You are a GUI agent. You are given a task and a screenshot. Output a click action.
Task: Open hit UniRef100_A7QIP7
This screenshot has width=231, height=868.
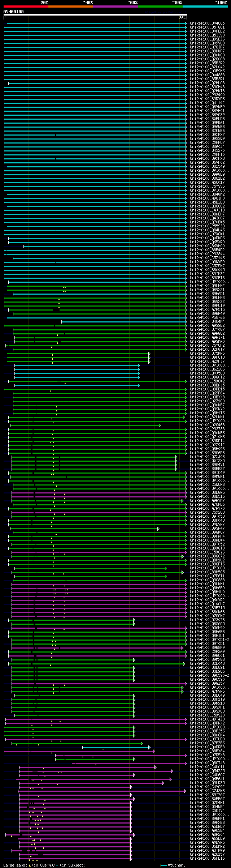(207, 47)
